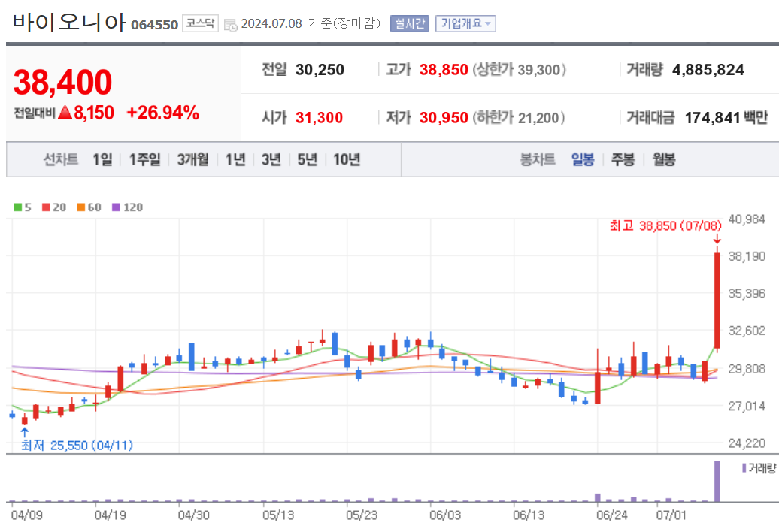Switch to 일봉 daily candle chart
Screen dimensions: 779x532
(583, 159)
